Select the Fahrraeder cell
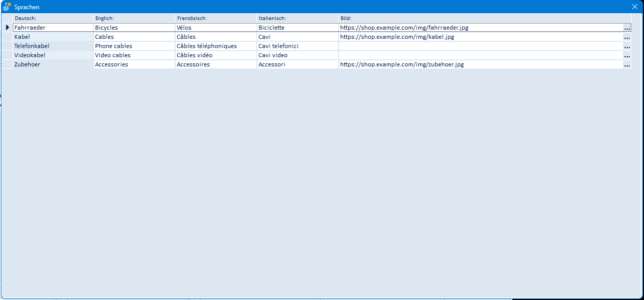Viewport: 644px width, 300px height. (x=53, y=28)
